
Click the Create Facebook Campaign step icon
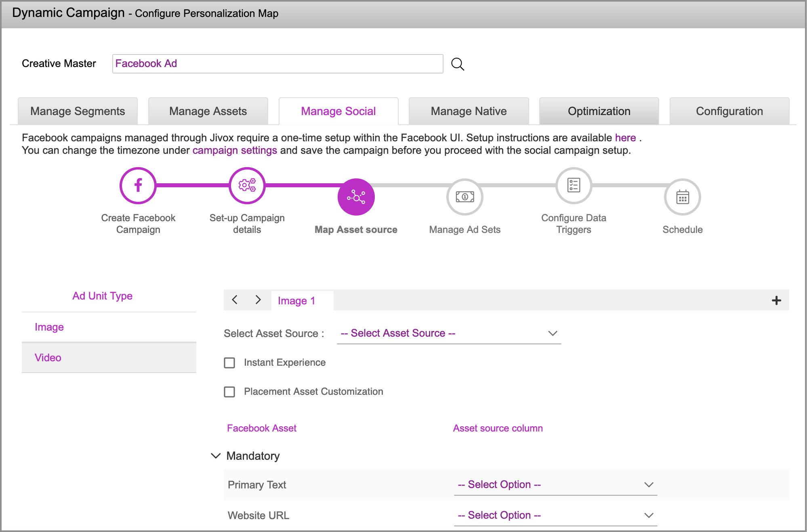click(x=138, y=186)
